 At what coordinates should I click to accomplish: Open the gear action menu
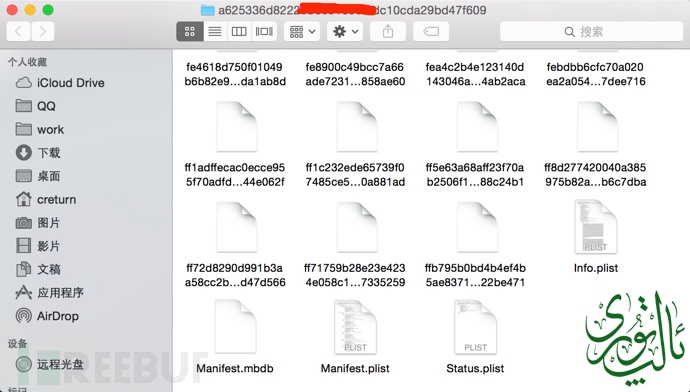(345, 32)
